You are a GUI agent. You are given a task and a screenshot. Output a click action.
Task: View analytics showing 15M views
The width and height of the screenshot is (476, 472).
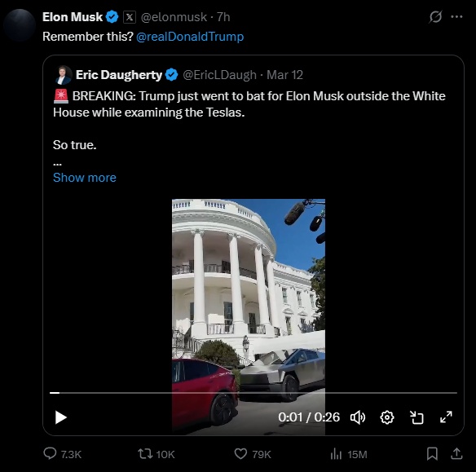349,454
